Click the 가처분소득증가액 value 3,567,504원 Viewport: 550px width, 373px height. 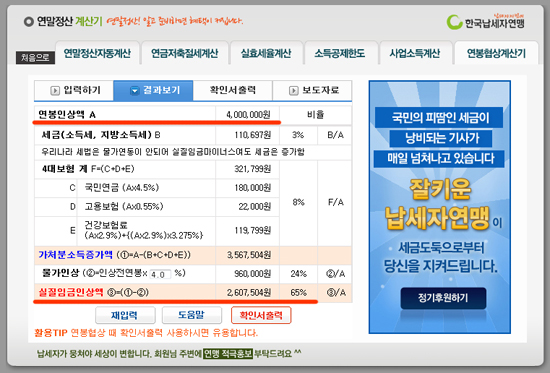(x=249, y=255)
